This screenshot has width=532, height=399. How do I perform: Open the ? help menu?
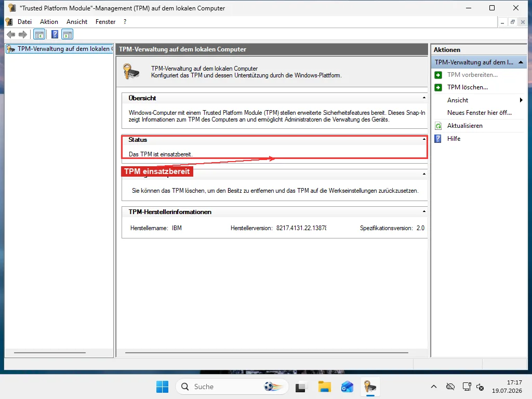tap(125, 22)
